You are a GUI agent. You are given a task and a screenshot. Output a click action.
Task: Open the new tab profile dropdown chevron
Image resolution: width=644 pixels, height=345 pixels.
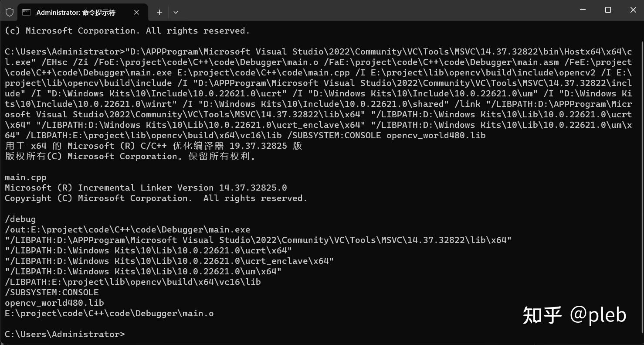tap(176, 13)
